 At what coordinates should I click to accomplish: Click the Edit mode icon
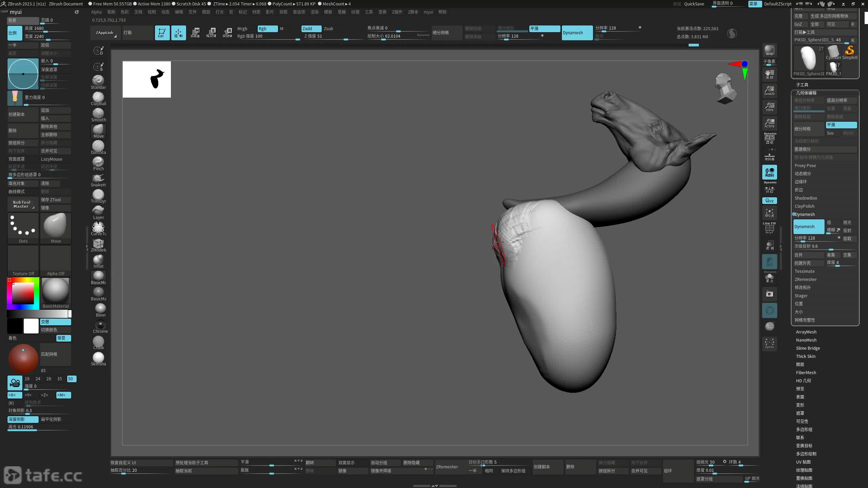tap(162, 33)
